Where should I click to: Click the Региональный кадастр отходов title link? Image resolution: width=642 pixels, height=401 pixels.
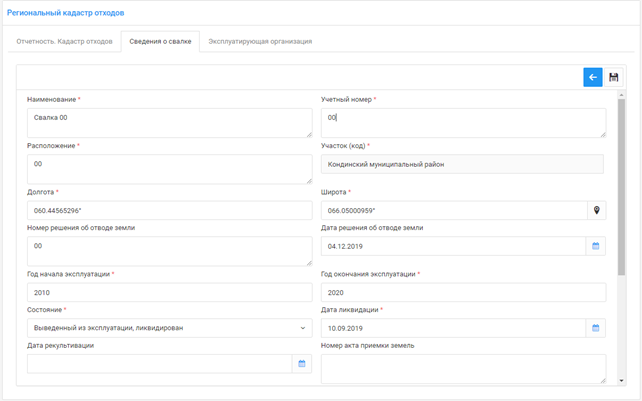(x=66, y=13)
